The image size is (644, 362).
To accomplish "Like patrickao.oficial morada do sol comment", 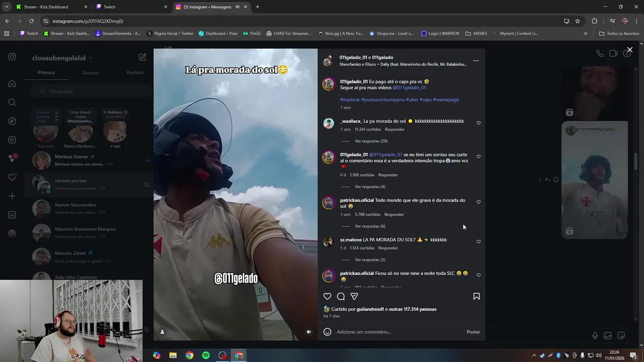I will 478,202.
